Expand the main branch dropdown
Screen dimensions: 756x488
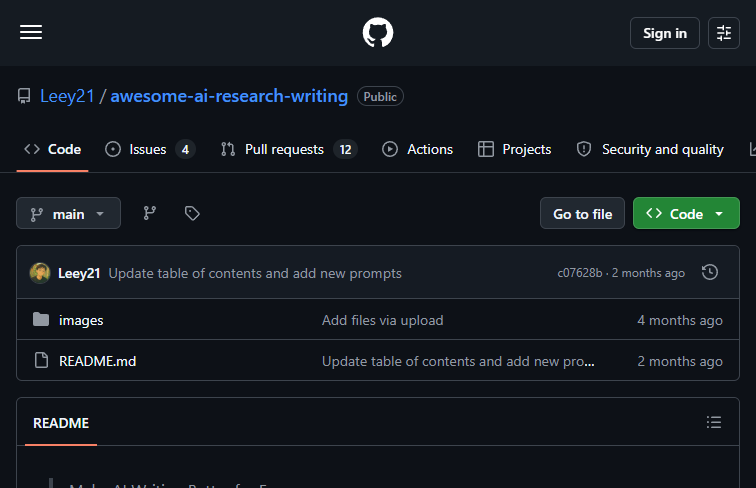pos(68,213)
